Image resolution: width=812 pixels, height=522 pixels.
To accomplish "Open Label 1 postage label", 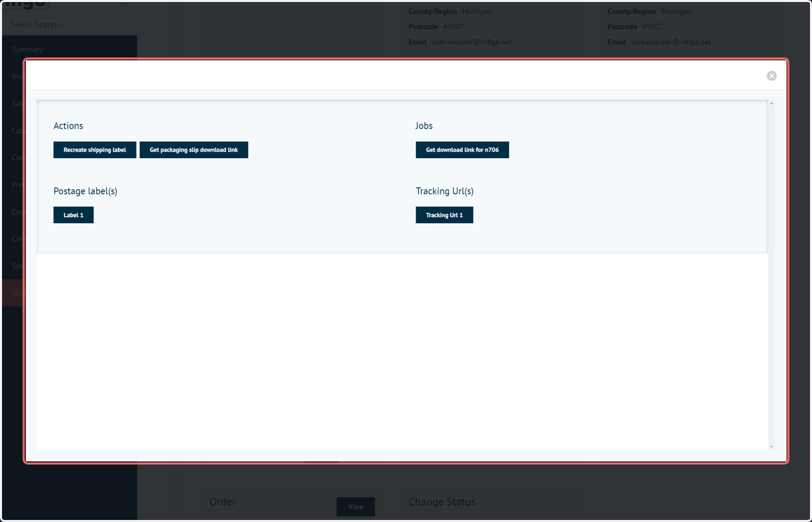I will [73, 215].
